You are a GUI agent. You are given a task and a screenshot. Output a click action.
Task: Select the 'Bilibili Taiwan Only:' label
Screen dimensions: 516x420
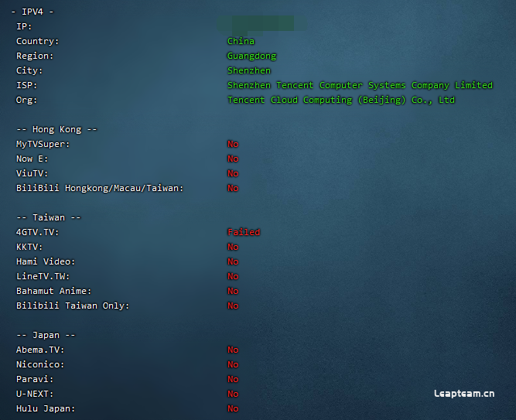(x=73, y=306)
